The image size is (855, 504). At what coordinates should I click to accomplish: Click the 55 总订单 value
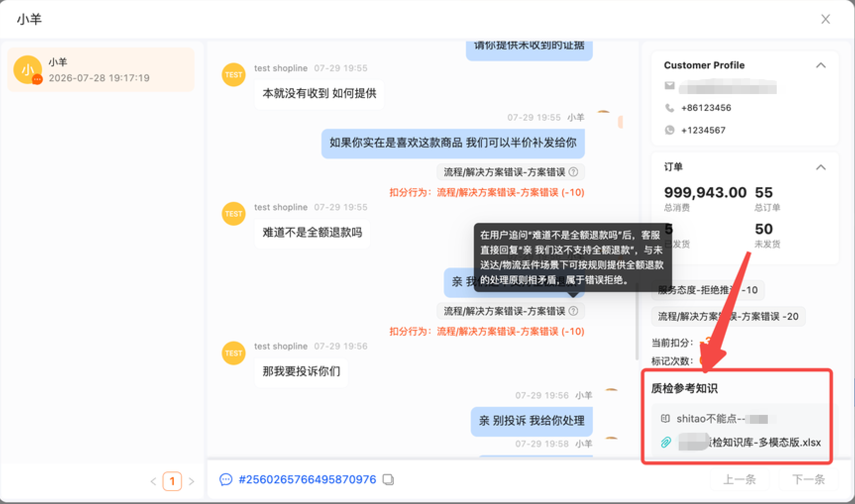pos(763,193)
